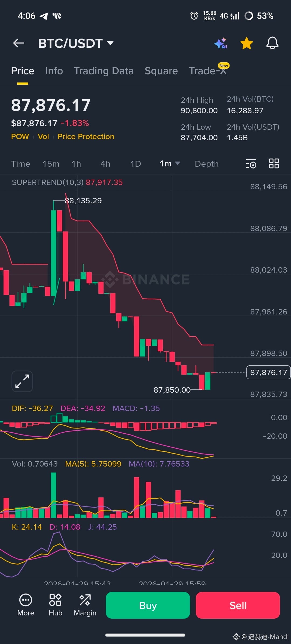Click the chart high marker 88,135.29

pyautogui.click(x=83, y=201)
